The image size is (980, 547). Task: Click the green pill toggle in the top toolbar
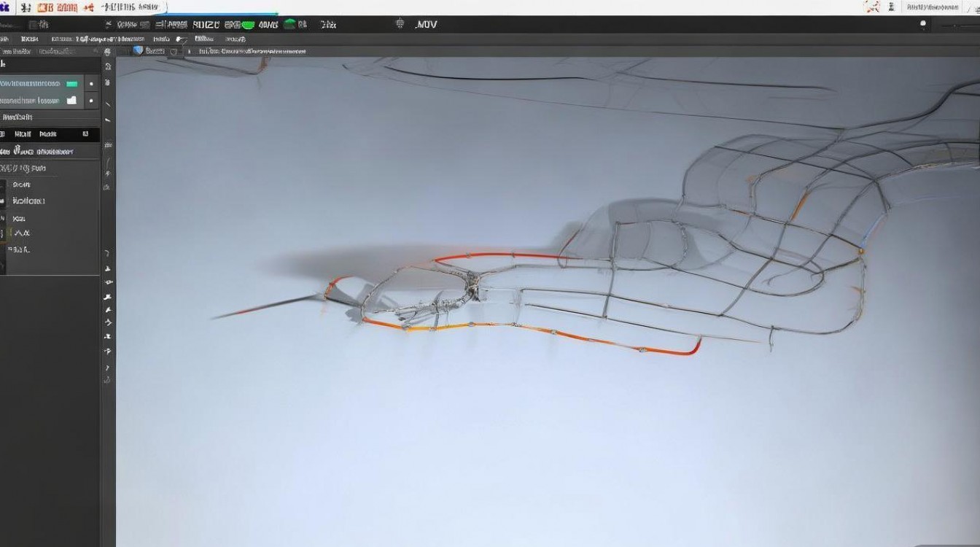tap(249, 25)
